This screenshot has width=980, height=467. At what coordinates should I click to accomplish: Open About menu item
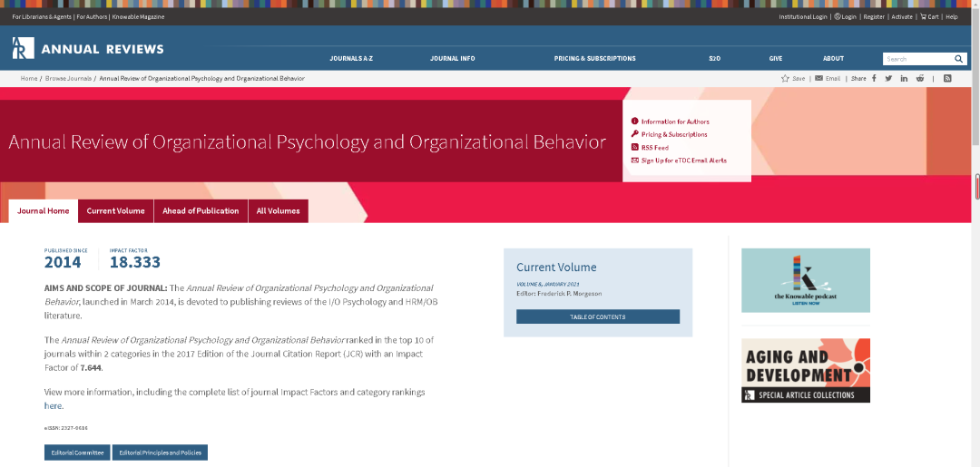(833, 58)
